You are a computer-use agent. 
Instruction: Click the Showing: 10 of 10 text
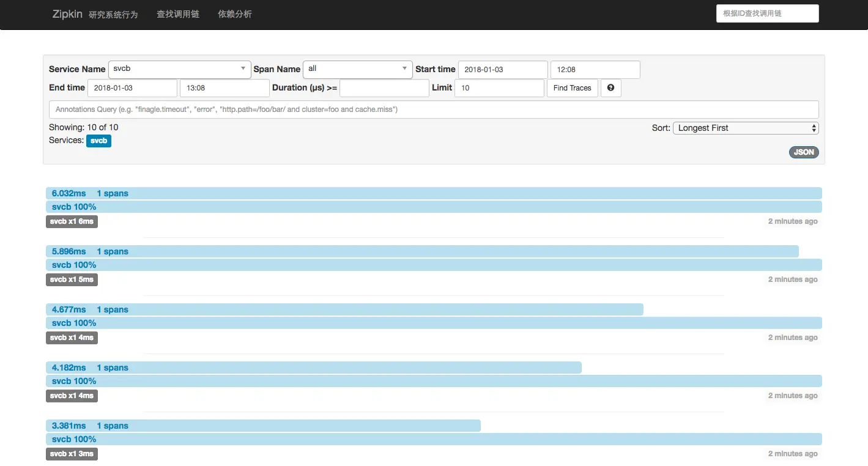coord(84,127)
